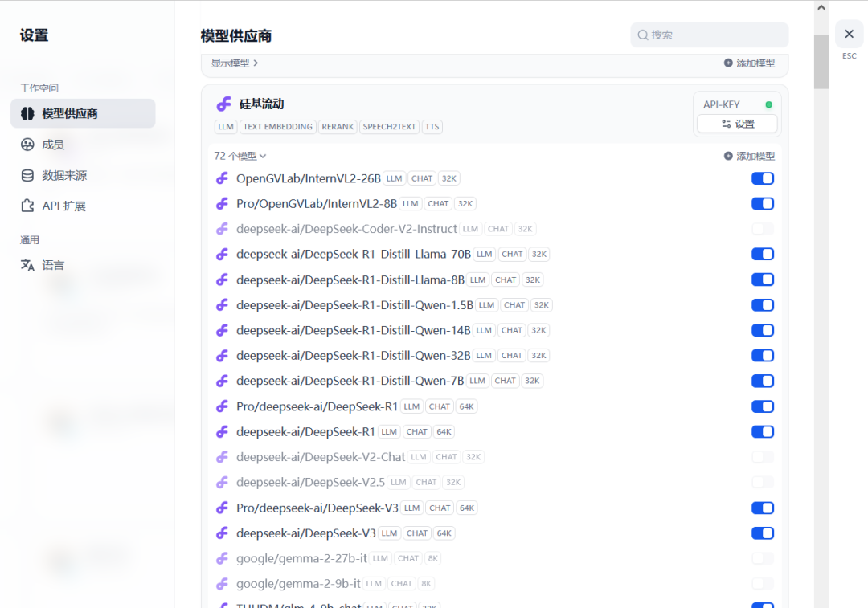Viewport: 868px width, 608px height.
Task: Click the 8K tag on google/gemma-2-9b-it
Action: (426, 584)
